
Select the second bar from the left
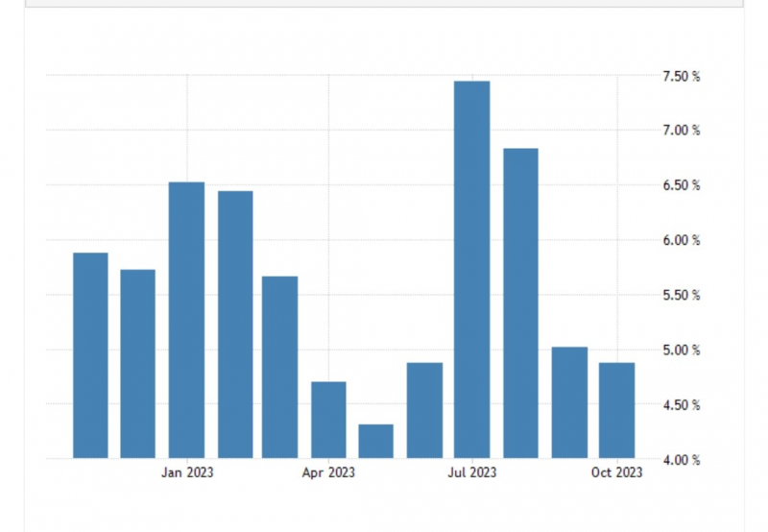pos(138,363)
